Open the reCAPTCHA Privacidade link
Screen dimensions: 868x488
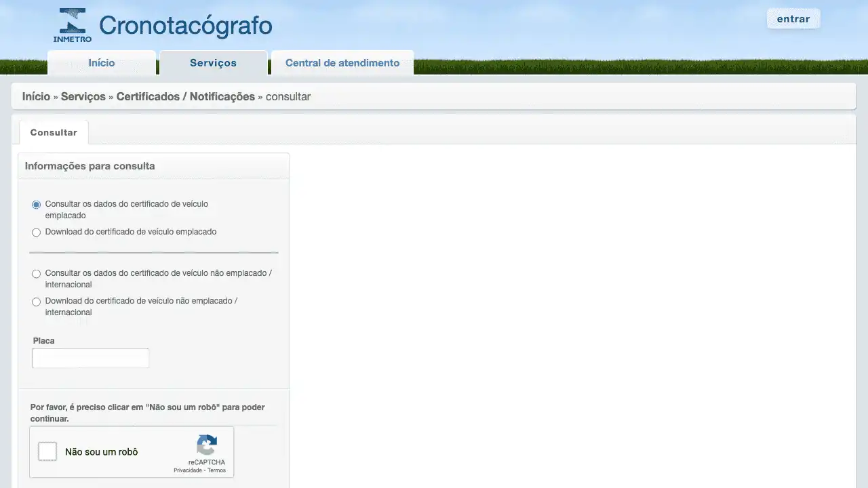point(187,470)
